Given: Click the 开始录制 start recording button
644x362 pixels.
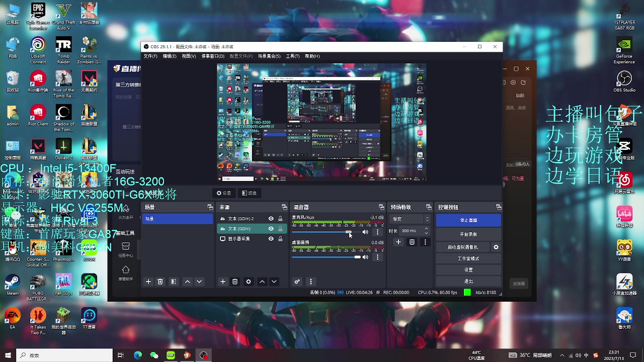Looking at the screenshot, I should coord(468,234).
